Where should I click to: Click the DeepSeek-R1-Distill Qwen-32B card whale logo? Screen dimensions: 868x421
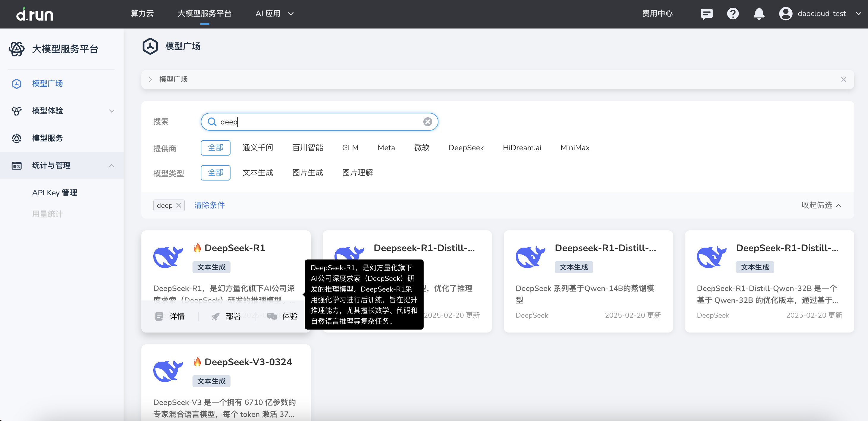coord(712,257)
